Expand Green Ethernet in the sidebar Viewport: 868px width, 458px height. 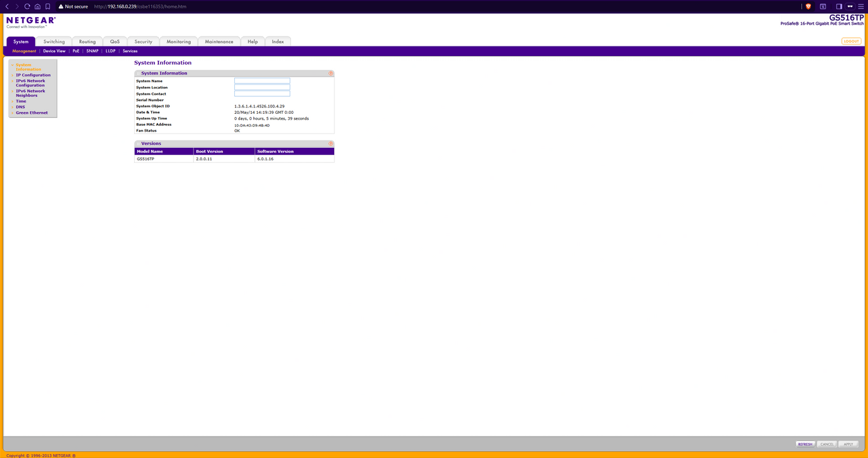coord(31,113)
